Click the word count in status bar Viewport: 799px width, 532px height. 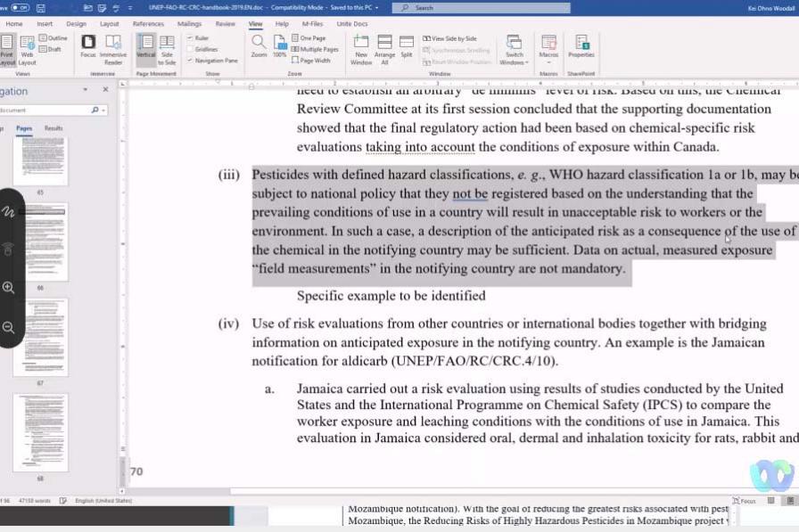click(35, 501)
